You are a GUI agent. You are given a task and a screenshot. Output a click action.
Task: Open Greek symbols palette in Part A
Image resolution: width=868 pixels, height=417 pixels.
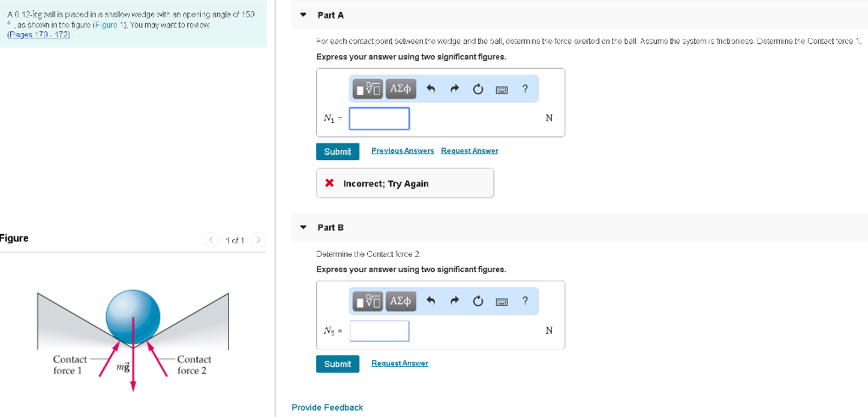401,89
